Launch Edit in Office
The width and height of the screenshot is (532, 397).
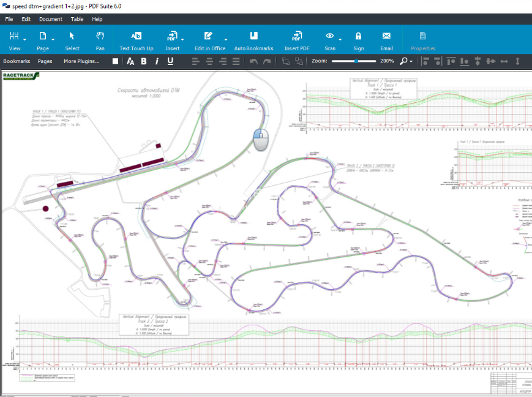[x=210, y=40]
